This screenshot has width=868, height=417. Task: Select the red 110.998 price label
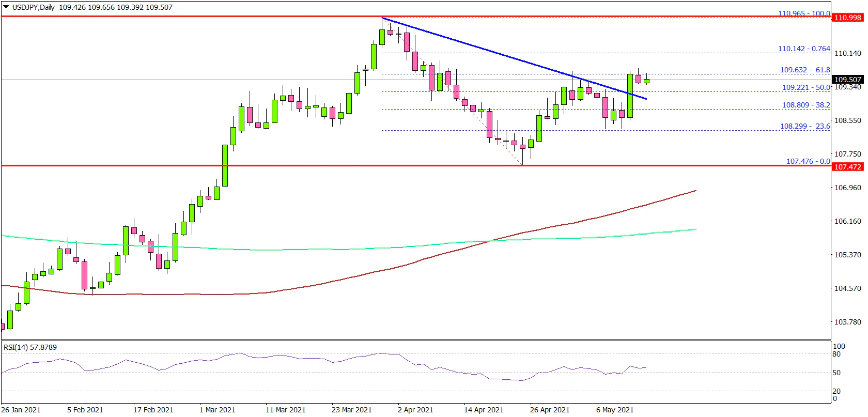[848, 18]
